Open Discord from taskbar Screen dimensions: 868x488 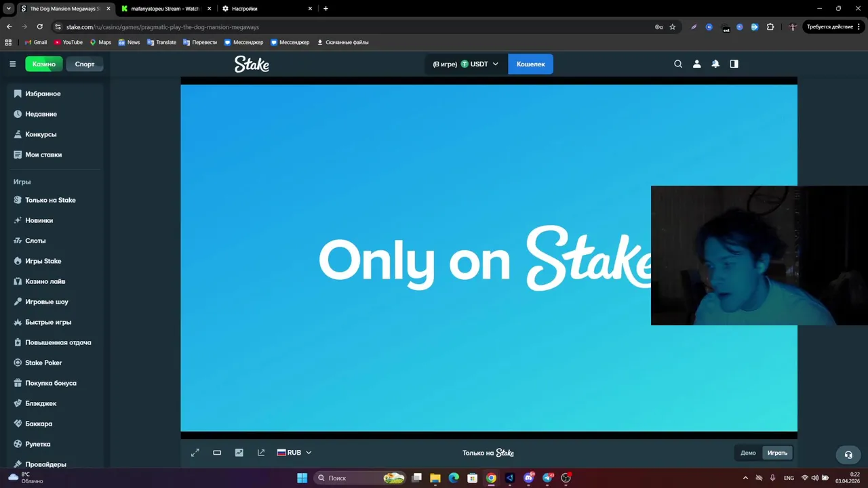[528, 478]
